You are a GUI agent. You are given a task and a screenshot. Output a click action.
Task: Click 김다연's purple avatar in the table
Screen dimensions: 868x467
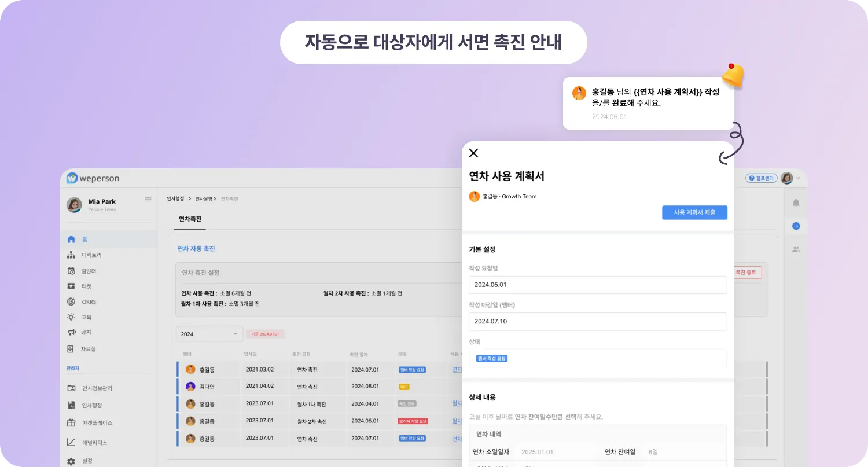click(x=190, y=387)
